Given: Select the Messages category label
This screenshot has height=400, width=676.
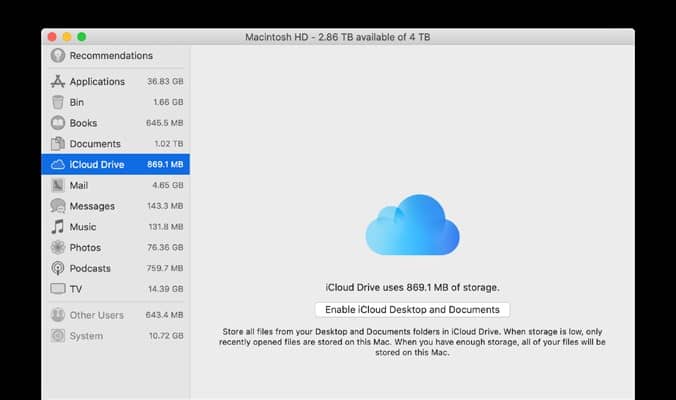Looking at the screenshot, I should click(92, 206).
